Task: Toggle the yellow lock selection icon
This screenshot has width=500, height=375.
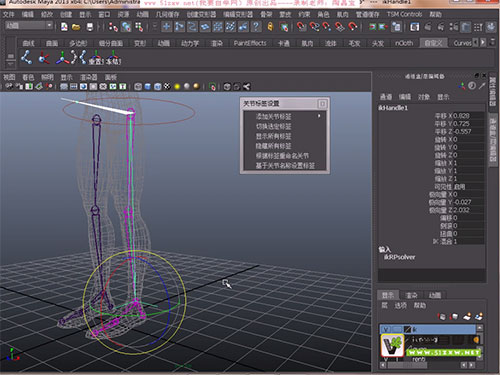Action: point(270,27)
